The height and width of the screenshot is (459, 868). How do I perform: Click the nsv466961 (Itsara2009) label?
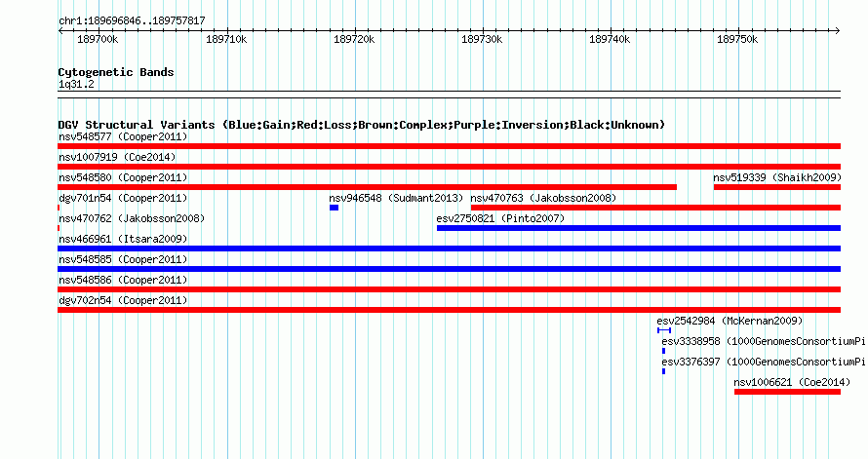[x=123, y=239]
